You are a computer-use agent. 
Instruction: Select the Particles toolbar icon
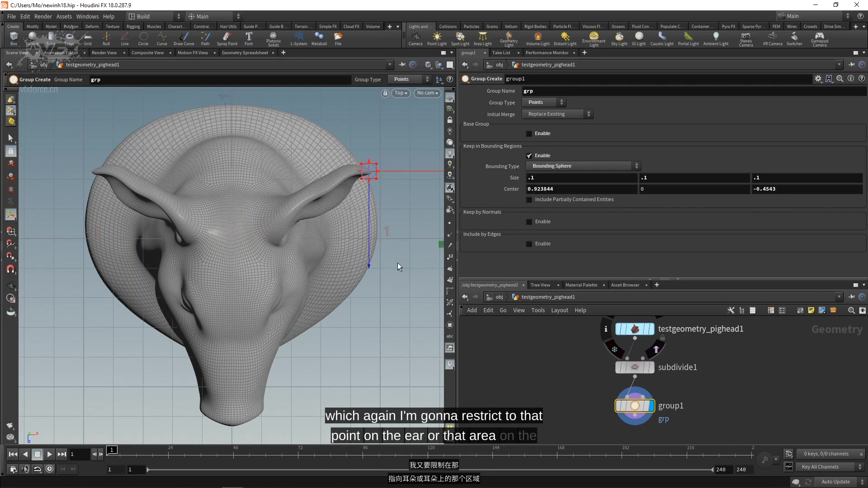click(472, 26)
